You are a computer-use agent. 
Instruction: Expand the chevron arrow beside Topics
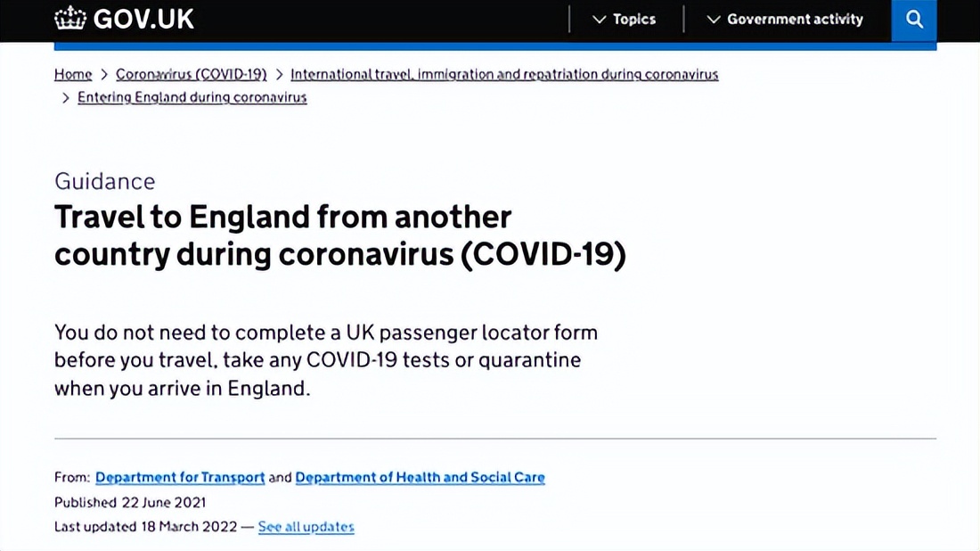[x=599, y=19]
